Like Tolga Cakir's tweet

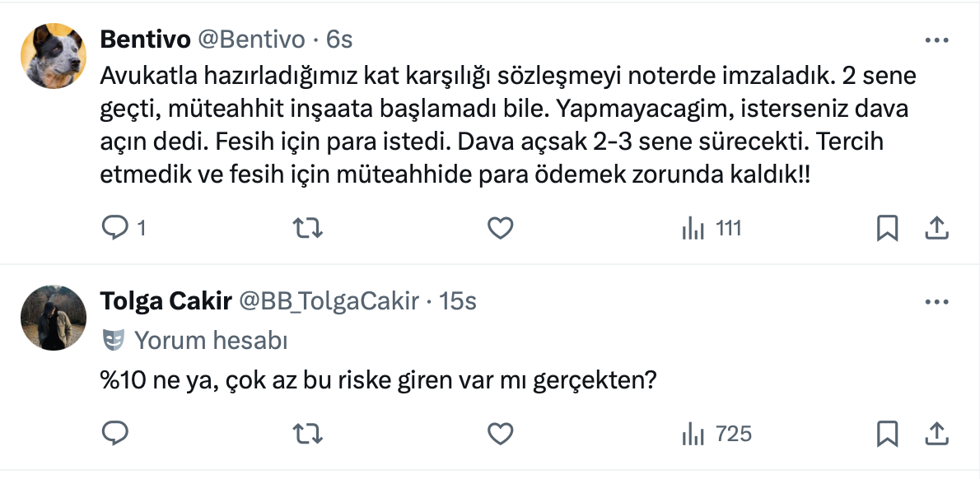pyautogui.click(x=500, y=433)
